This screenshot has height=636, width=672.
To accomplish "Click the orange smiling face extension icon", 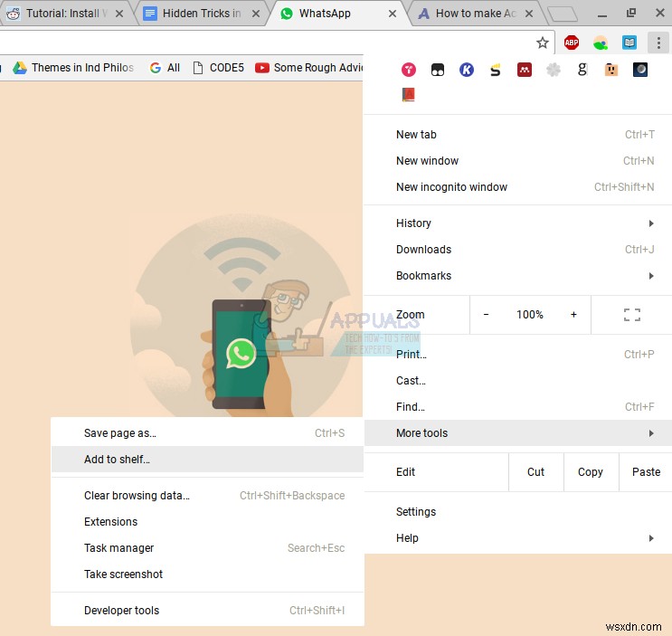I will (611, 70).
